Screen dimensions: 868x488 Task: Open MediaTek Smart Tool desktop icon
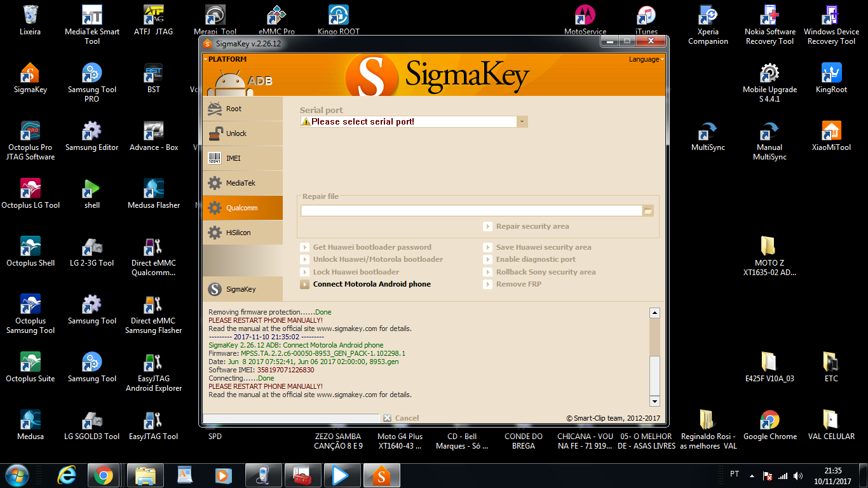click(92, 25)
